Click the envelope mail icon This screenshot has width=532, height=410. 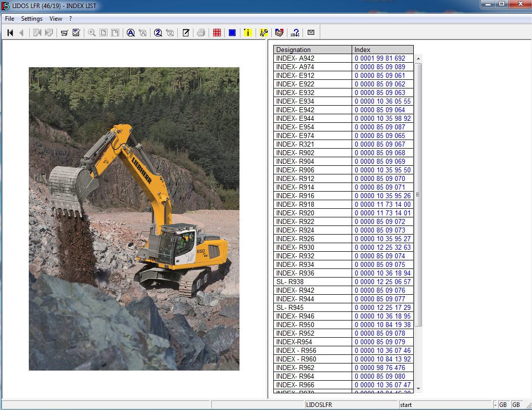click(311, 33)
